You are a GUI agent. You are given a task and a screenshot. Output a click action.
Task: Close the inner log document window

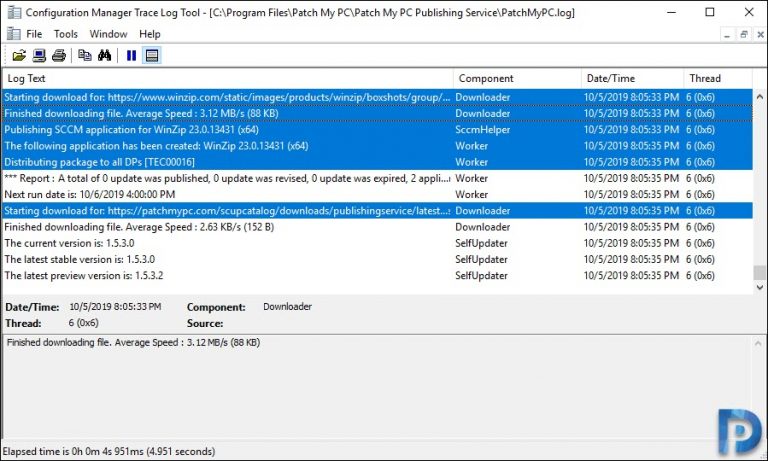coord(760,35)
